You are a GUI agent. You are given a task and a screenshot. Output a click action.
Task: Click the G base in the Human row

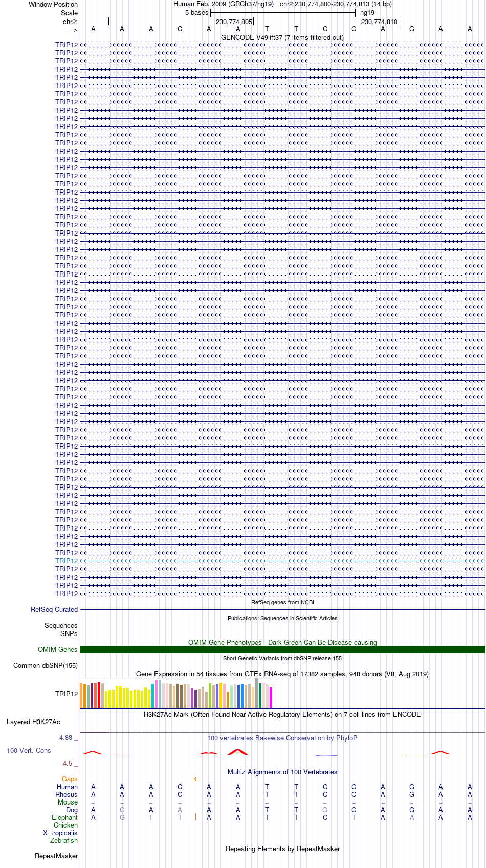tap(412, 787)
